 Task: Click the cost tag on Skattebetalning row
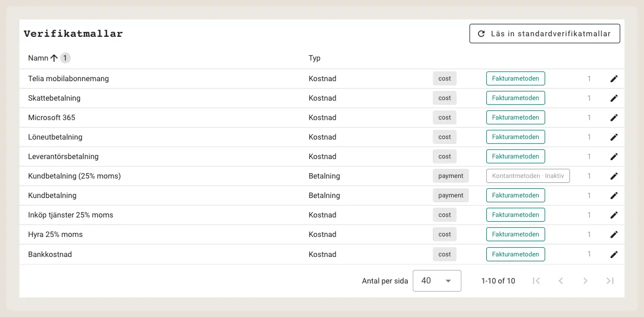click(x=445, y=98)
